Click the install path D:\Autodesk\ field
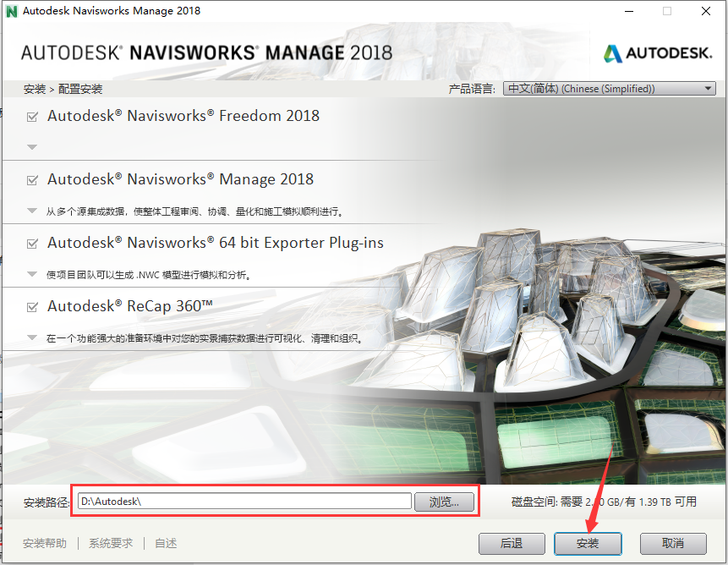728x565 pixels. coord(244,501)
